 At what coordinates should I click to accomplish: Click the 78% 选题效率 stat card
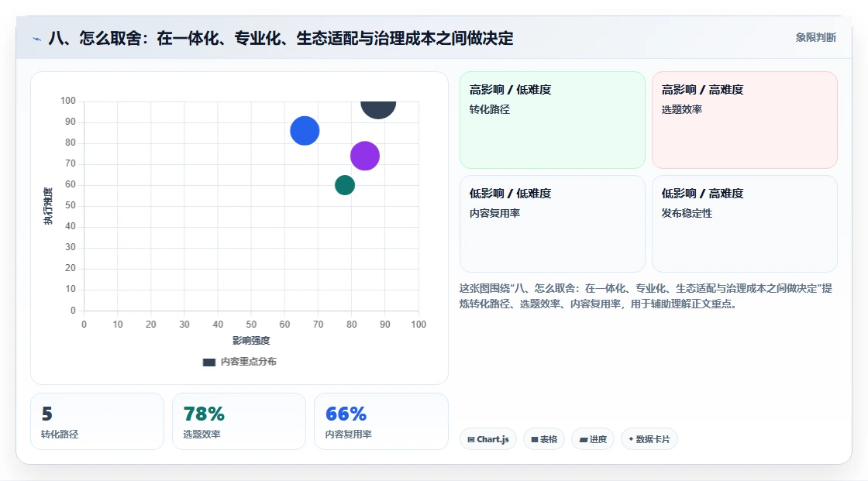pos(239,422)
